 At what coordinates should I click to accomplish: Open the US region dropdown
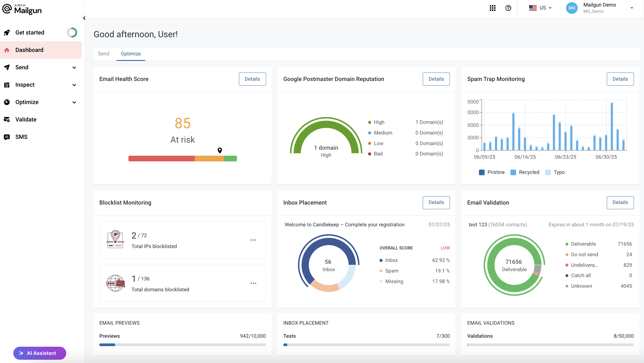(x=540, y=8)
